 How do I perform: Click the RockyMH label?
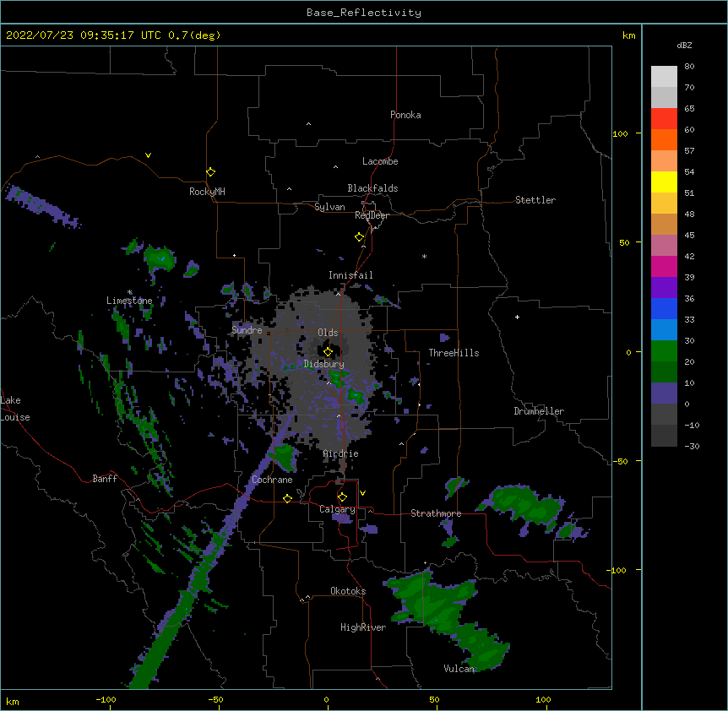coord(207,192)
